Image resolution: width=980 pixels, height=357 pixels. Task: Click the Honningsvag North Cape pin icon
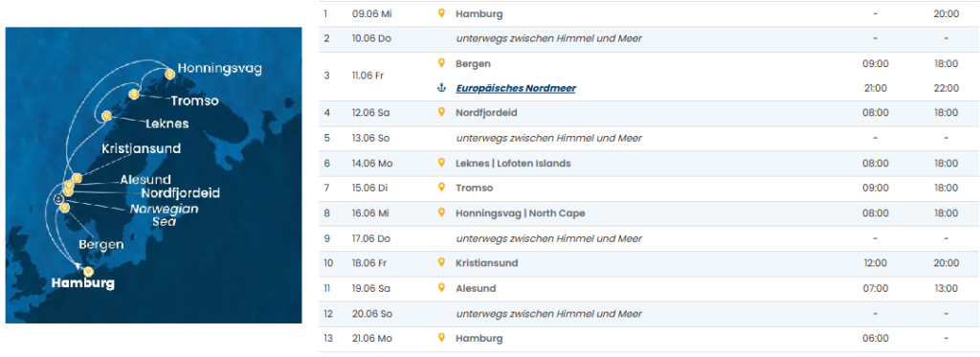pos(441,213)
